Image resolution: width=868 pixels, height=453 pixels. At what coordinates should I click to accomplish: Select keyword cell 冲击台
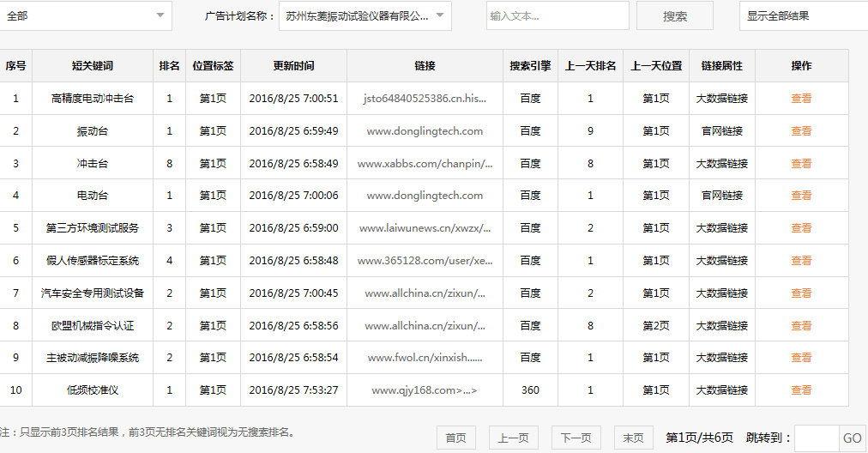tap(93, 163)
